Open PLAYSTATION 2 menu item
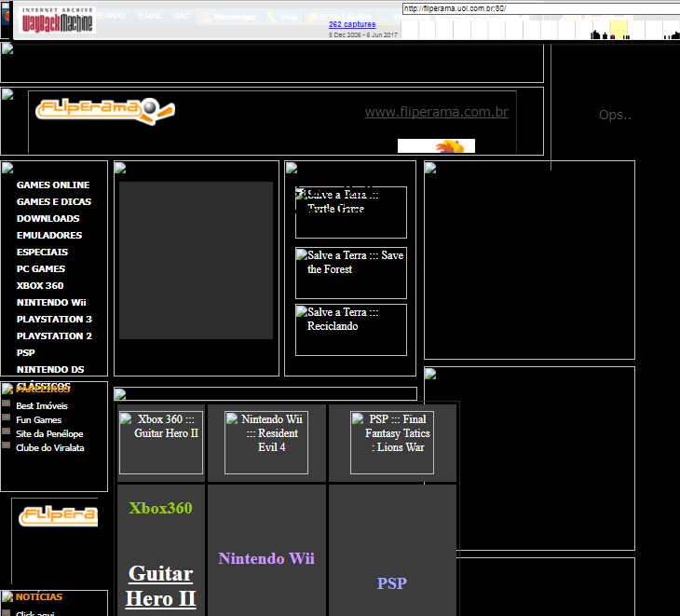 (x=54, y=336)
